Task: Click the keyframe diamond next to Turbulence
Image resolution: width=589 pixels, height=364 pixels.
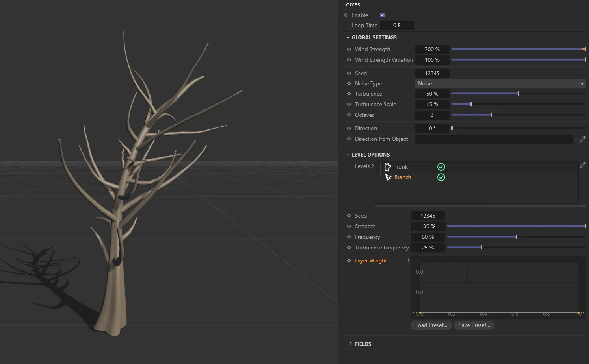Action: click(349, 94)
